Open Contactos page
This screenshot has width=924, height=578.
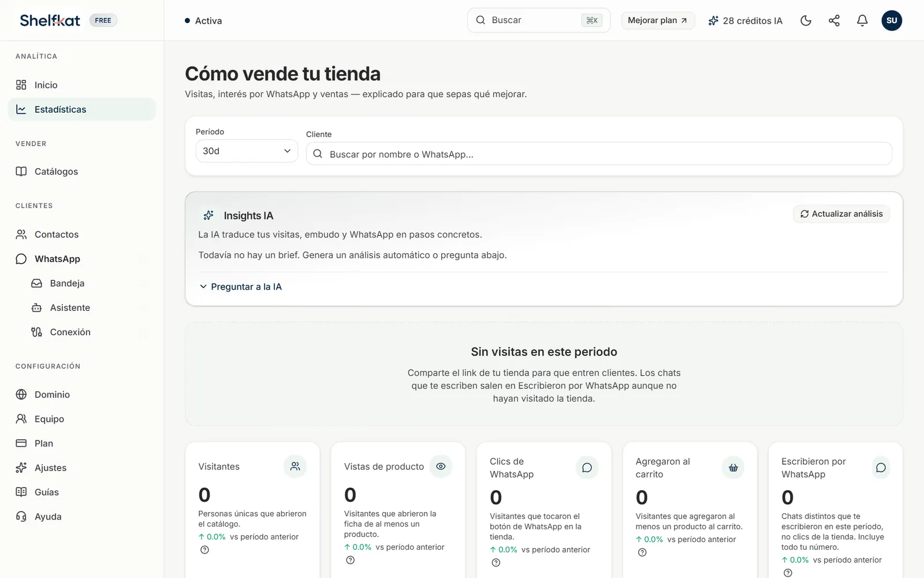coord(82,234)
